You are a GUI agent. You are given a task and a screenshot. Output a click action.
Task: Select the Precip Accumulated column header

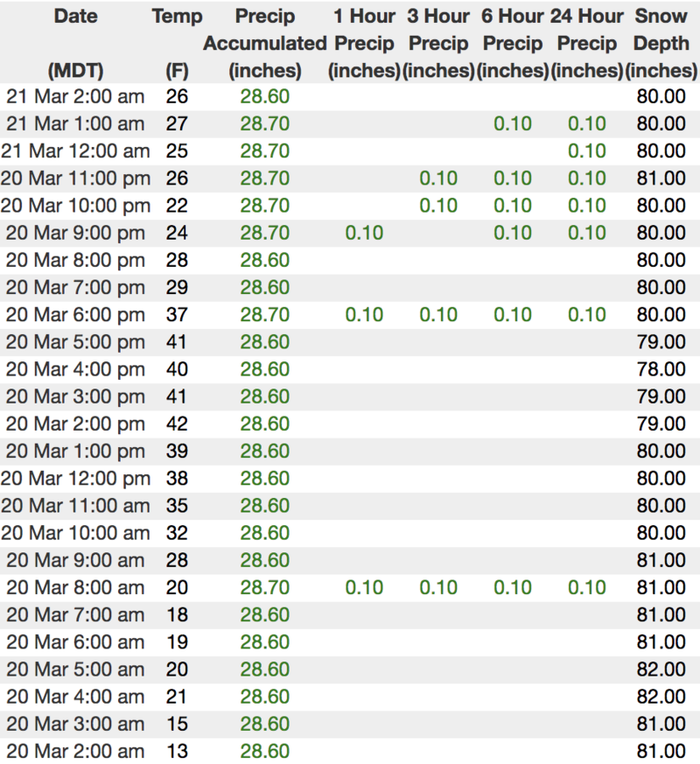point(264,43)
